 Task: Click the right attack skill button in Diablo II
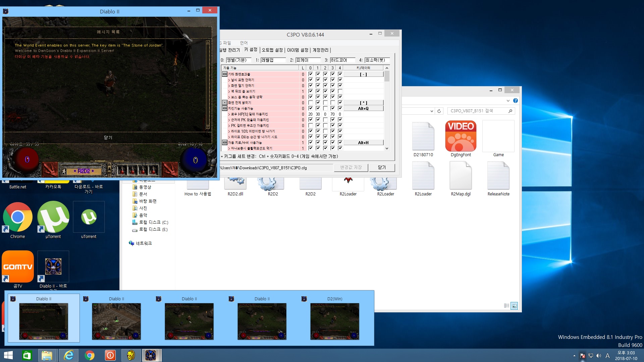170,169
